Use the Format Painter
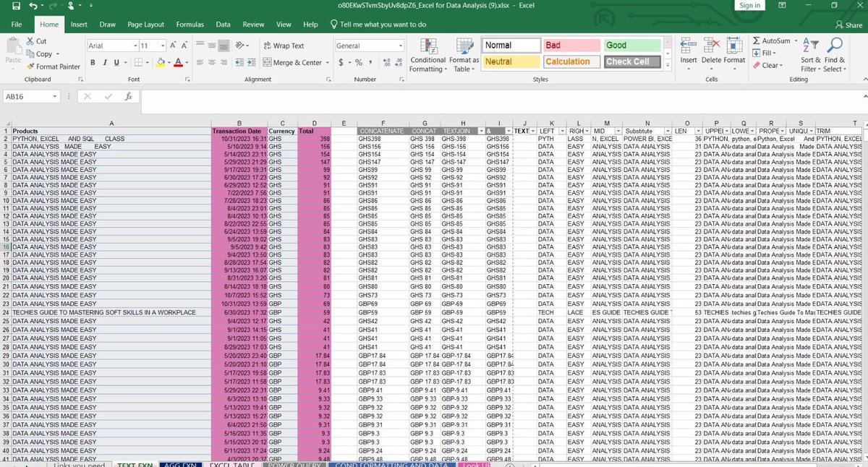 coord(53,67)
